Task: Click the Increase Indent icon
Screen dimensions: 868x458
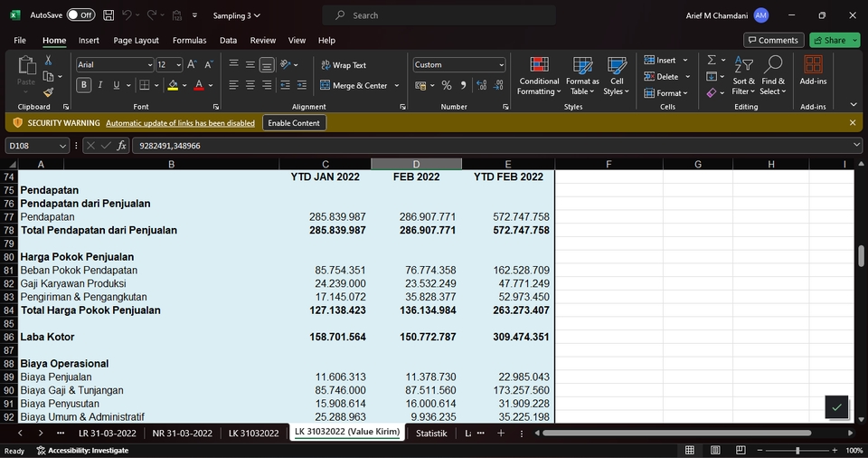Action: click(x=302, y=85)
